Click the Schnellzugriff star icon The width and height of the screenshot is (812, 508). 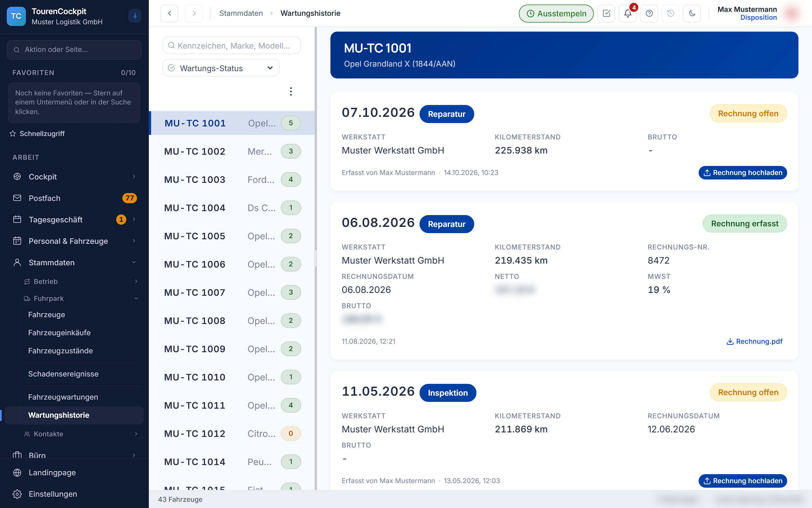(13, 134)
